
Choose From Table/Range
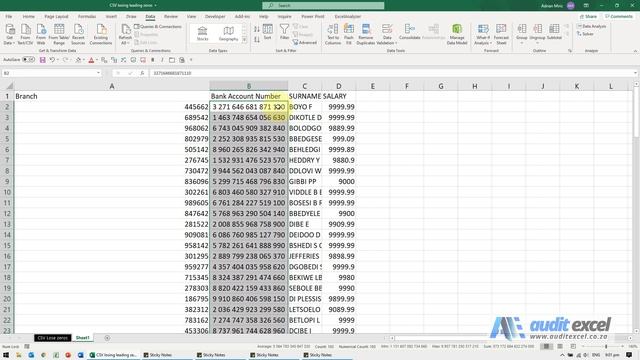click(59, 34)
